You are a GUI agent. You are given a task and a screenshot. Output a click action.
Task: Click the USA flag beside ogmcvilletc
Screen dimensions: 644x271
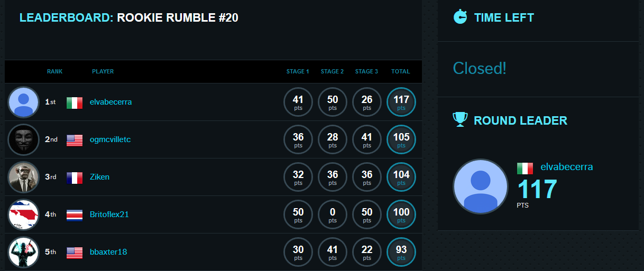[75, 140]
